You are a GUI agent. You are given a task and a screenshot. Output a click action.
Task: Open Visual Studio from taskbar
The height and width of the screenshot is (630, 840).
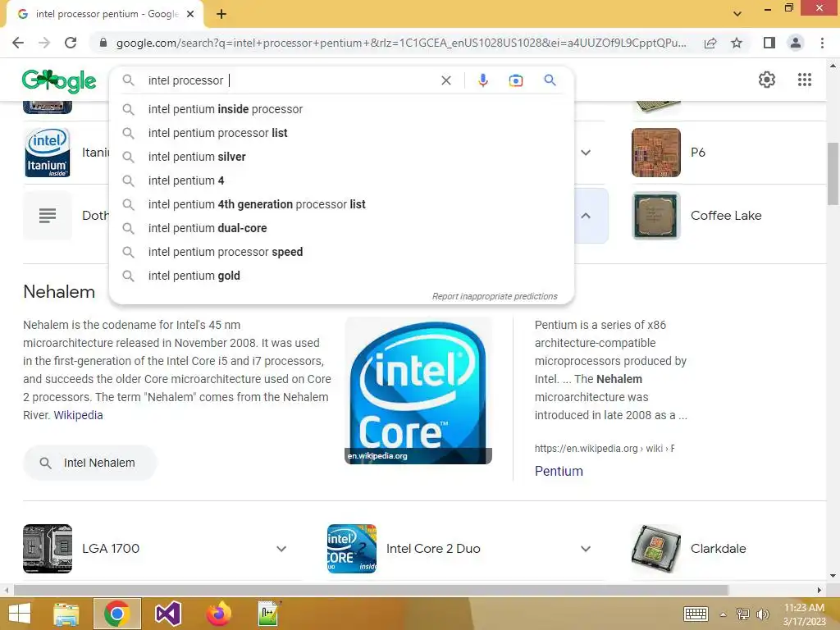(x=167, y=614)
